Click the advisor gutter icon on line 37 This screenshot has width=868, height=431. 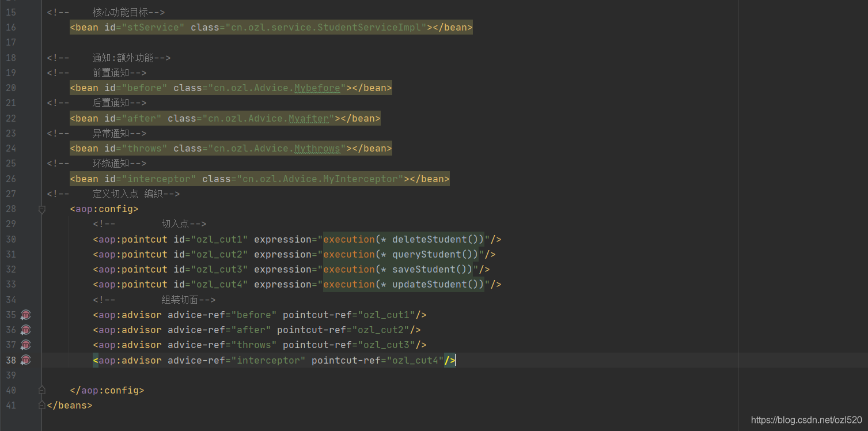25,345
